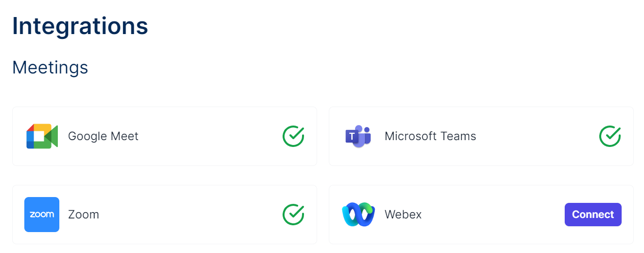
Task: Click the Google Meet label text
Action: click(103, 136)
